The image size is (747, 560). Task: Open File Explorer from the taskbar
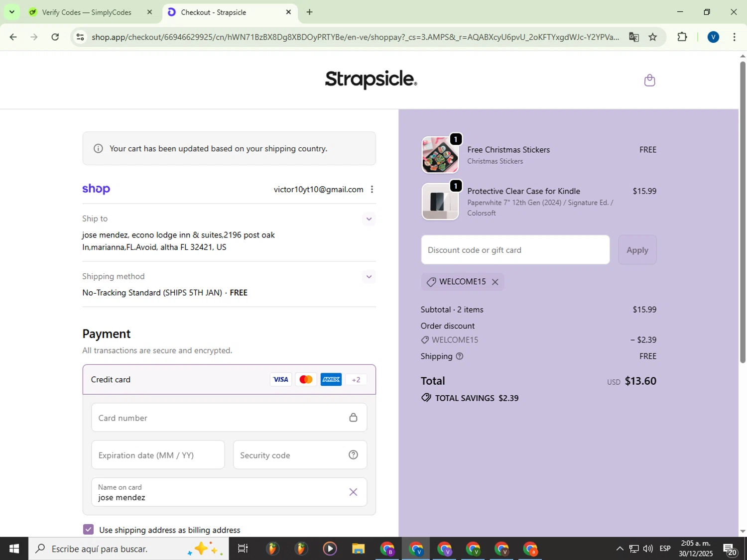(x=358, y=549)
